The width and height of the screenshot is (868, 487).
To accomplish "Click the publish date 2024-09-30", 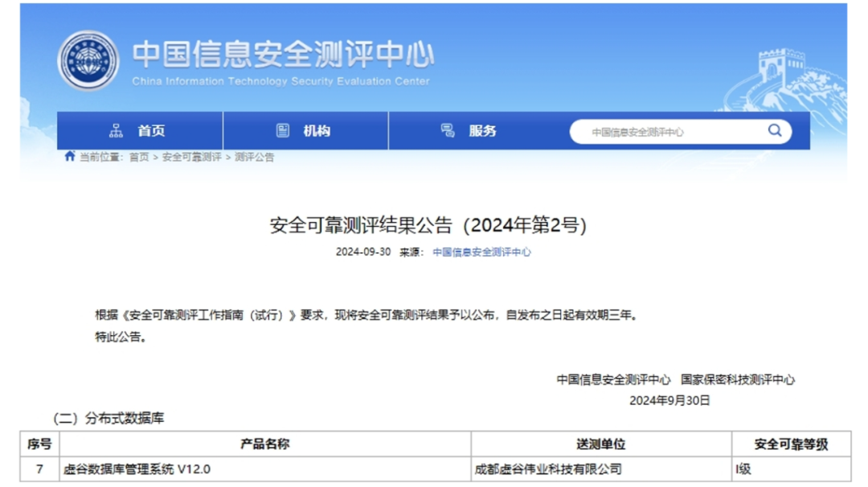I will (x=363, y=252).
